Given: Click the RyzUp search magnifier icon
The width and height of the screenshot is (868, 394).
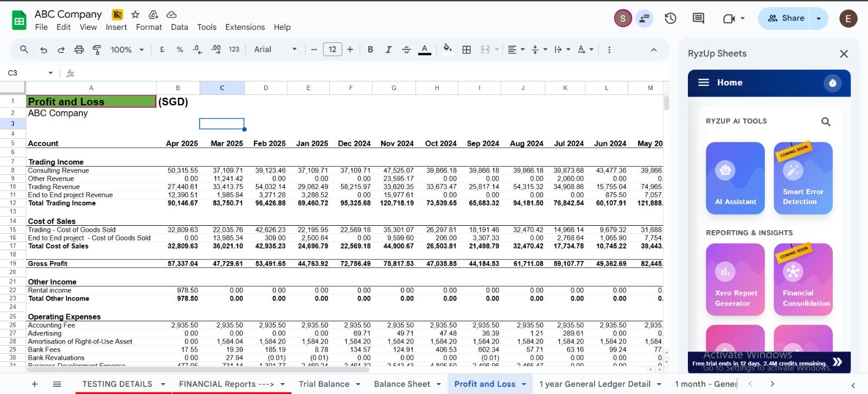Looking at the screenshot, I should pyautogui.click(x=825, y=122).
